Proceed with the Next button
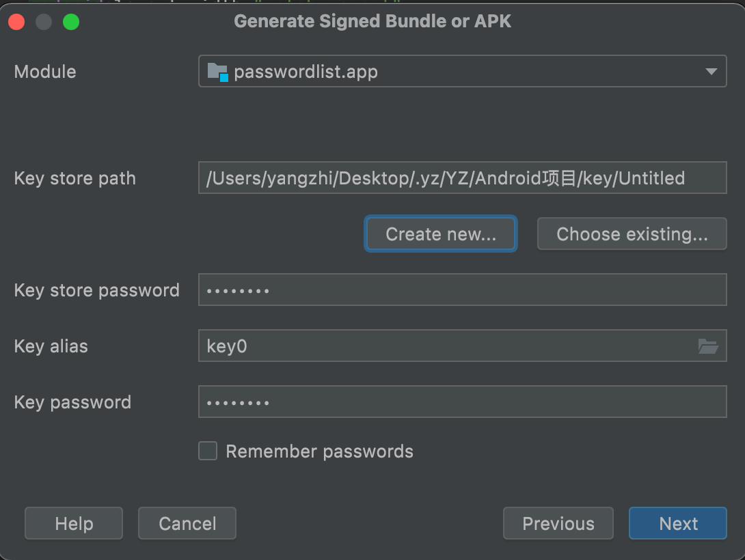 point(678,524)
